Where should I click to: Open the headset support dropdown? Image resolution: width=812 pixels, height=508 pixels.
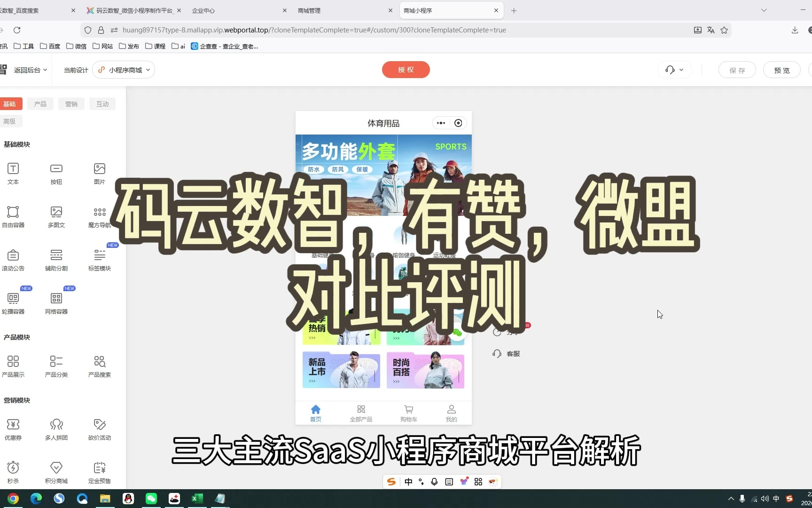[674, 70]
